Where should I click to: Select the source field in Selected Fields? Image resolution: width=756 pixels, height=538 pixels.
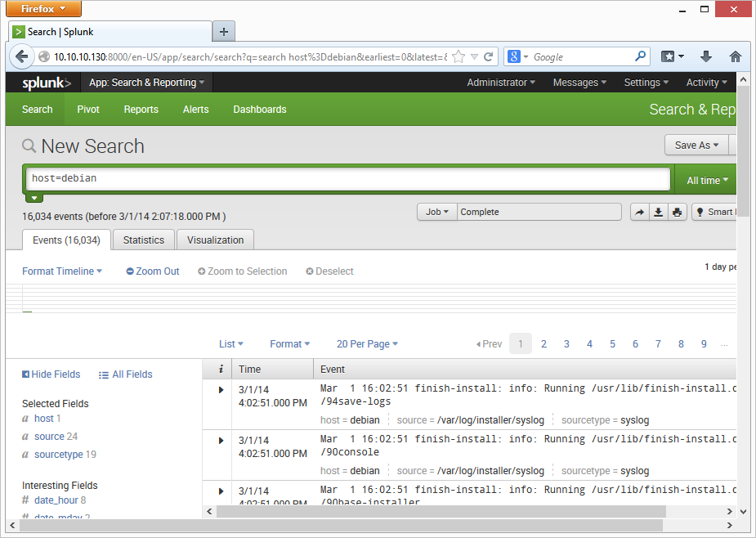coord(49,436)
